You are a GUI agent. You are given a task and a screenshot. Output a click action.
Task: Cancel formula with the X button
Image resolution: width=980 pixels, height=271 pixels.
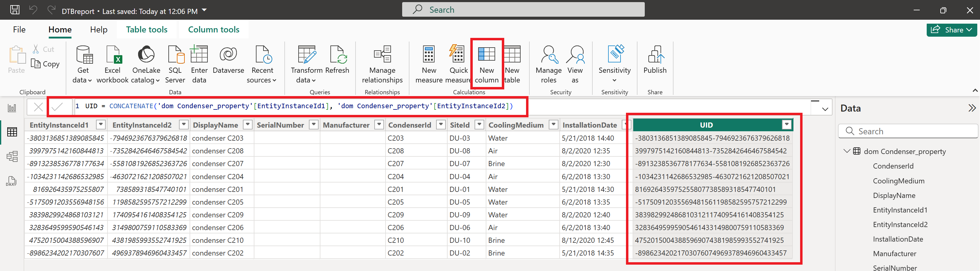(x=38, y=107)
